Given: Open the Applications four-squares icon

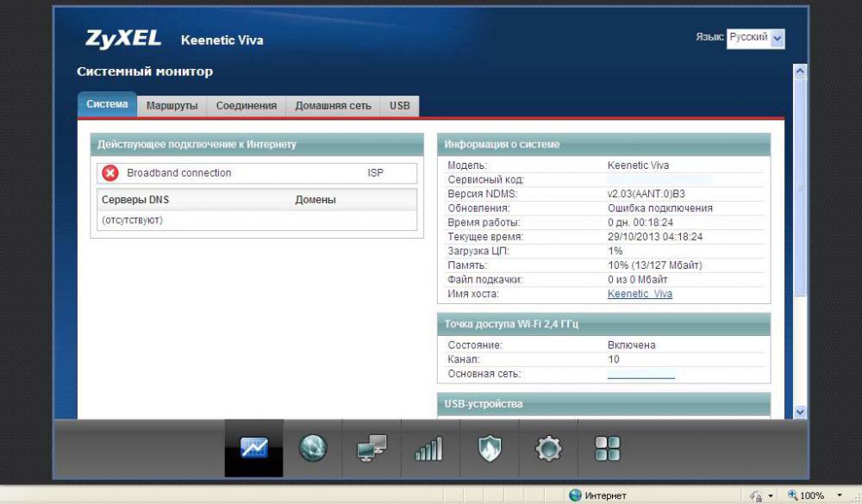Looking at the screenshot, I should [608, 449].
